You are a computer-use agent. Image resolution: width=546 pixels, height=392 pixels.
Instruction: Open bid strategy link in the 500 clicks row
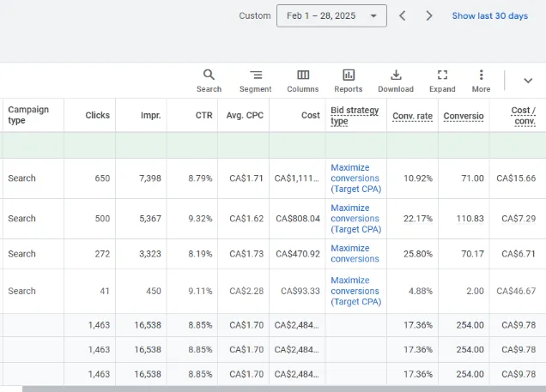(356, 219)
